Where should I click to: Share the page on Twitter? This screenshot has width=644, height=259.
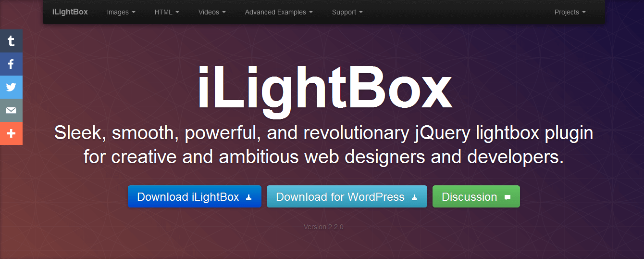[11, 87]
